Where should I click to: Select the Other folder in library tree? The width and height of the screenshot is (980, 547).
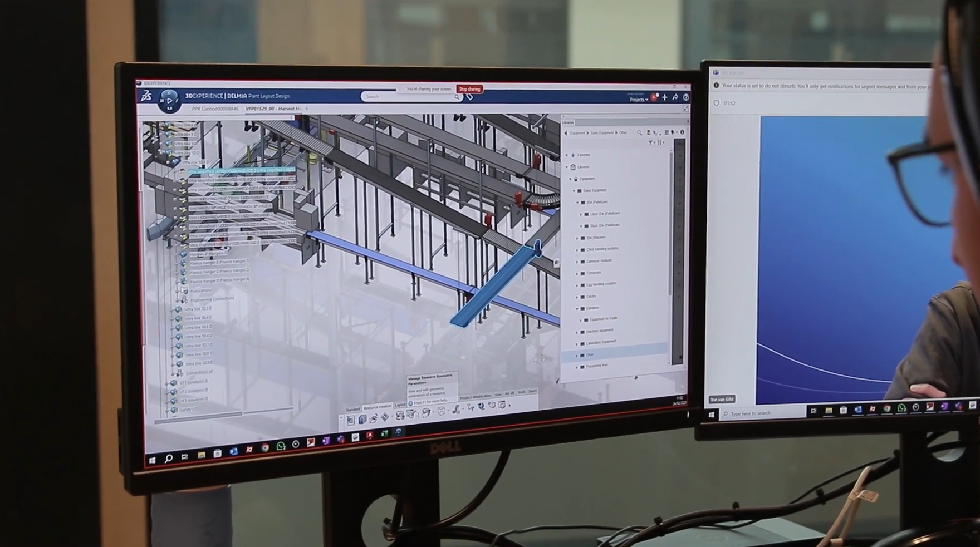click(x=590, y=354)
